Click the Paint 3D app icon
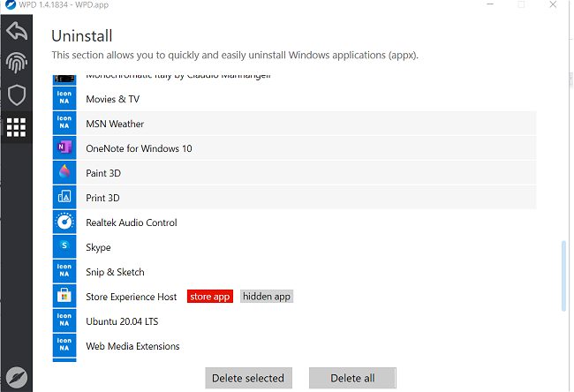Image resolution: width=574 pixels, height=392 pixels. [64, 173]
